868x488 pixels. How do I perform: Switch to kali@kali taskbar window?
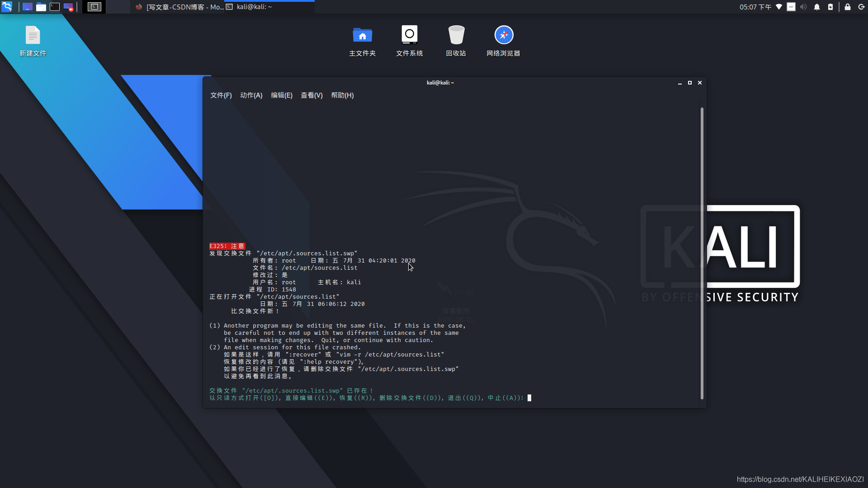269,7
